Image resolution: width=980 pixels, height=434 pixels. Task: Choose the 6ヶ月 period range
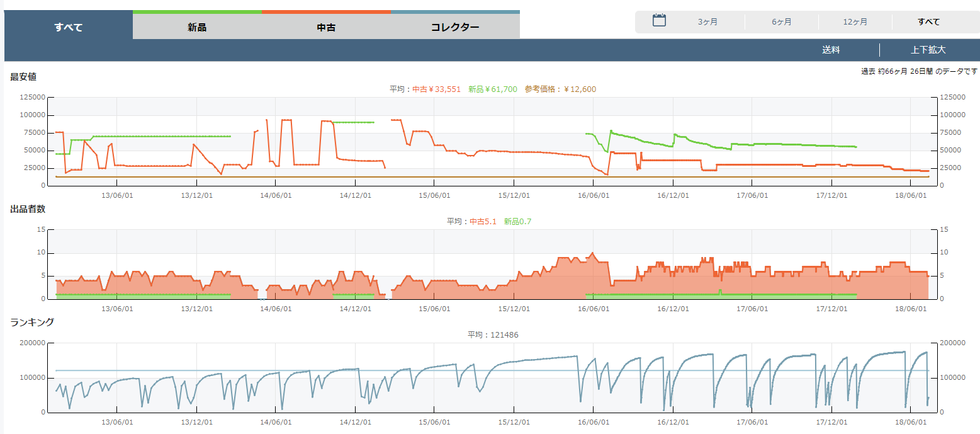coord(782,22)
